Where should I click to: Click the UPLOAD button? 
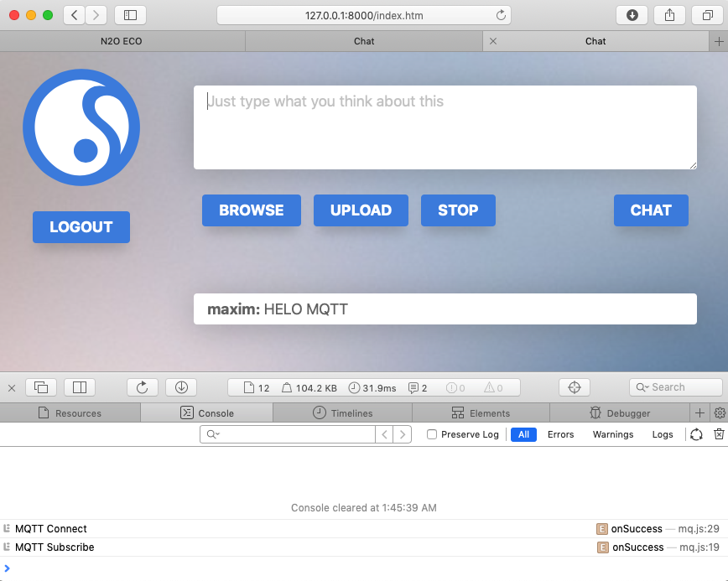361,210
